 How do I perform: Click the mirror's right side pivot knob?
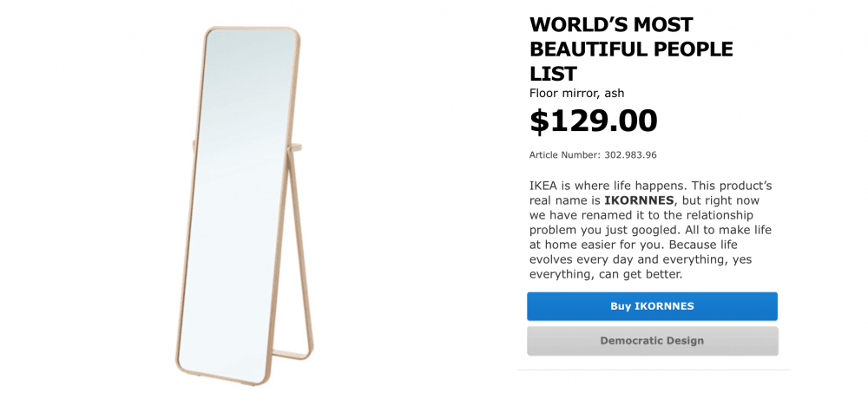pyautogui.click(x=296, y=148)
